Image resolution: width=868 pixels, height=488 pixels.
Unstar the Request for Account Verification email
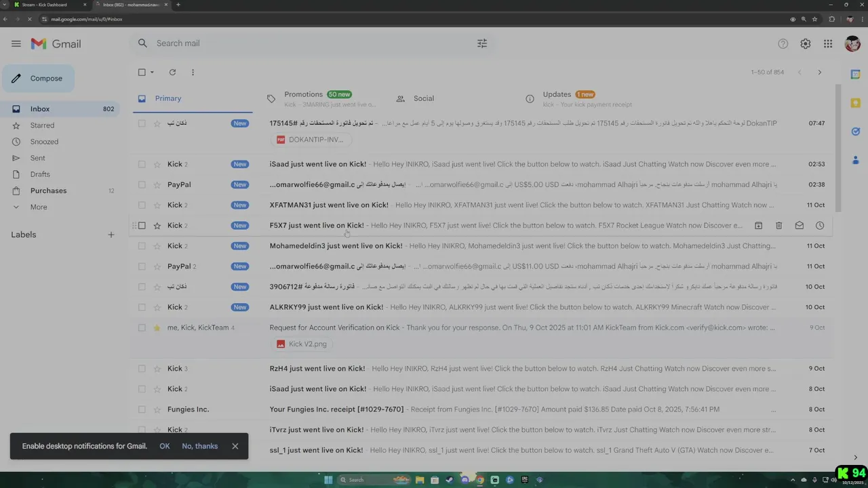pos(157,327)
